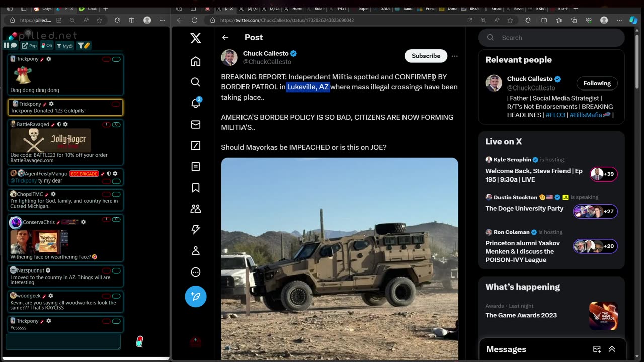Go back in the Twitter browser window
Screen dimensions: 644x362
click(x=180, y=20)
